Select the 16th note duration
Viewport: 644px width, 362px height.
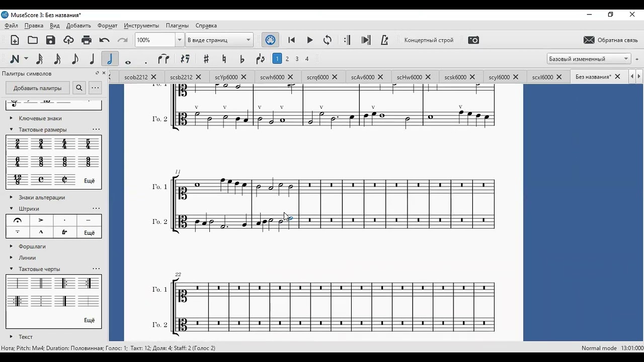click(57, 59)
